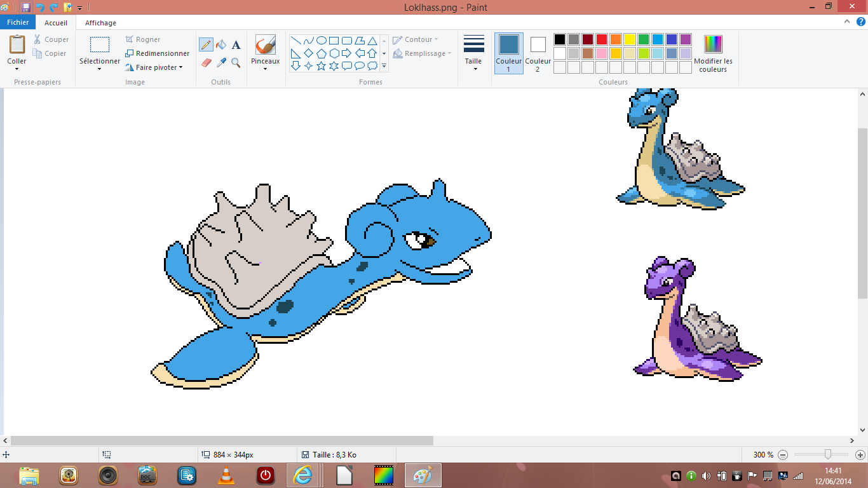Pick the green color swatch
Image resolution: width=868 pixels, height=488 pixels.
644,39
